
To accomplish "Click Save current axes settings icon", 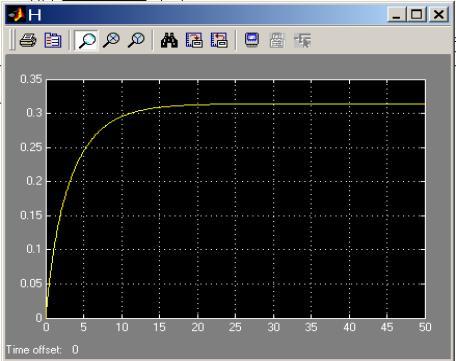I will click(194, 40).
